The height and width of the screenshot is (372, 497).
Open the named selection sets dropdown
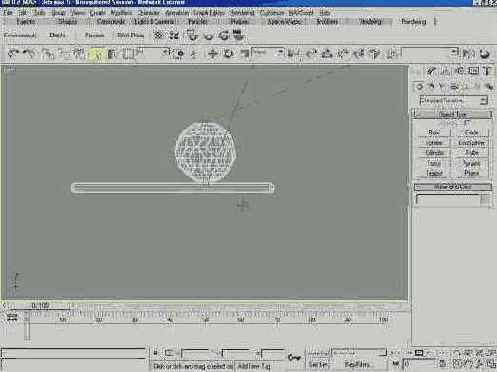(429, 52)
